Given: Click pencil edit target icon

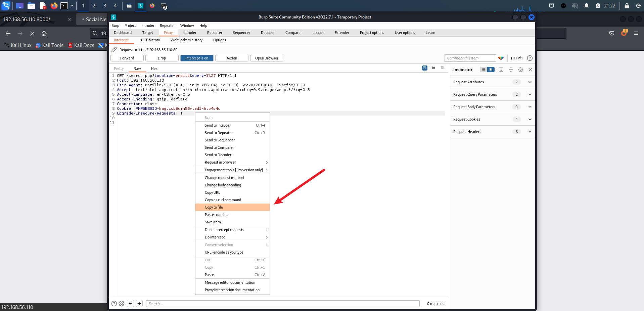Looking at the screenshot, I should pyautogui.click(x=114, y=50).
